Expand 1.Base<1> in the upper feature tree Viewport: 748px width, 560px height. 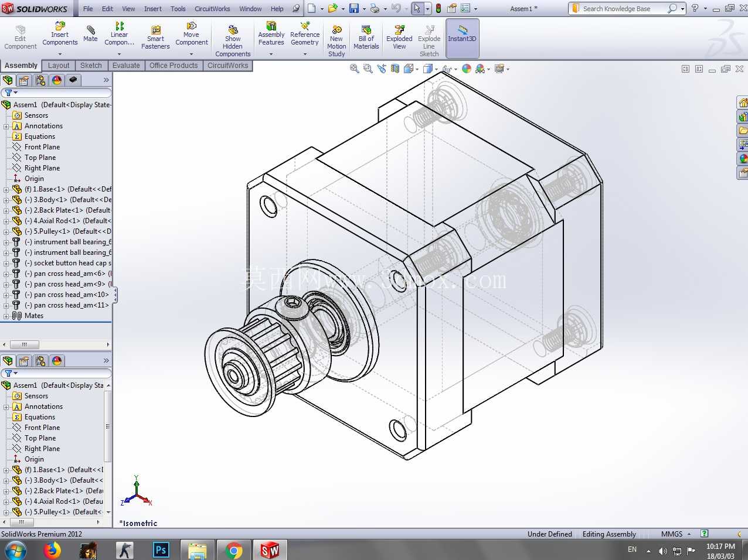point(6,189)
